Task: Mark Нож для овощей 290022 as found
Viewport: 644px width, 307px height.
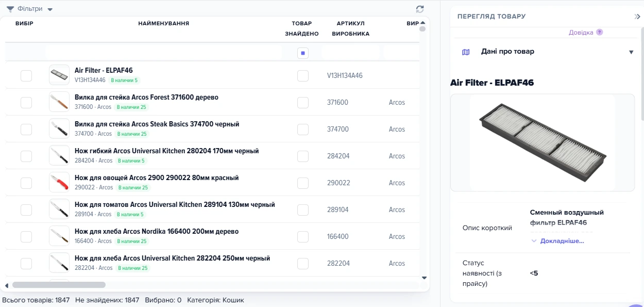Action: pyautogui.click(x=303, y=183)
